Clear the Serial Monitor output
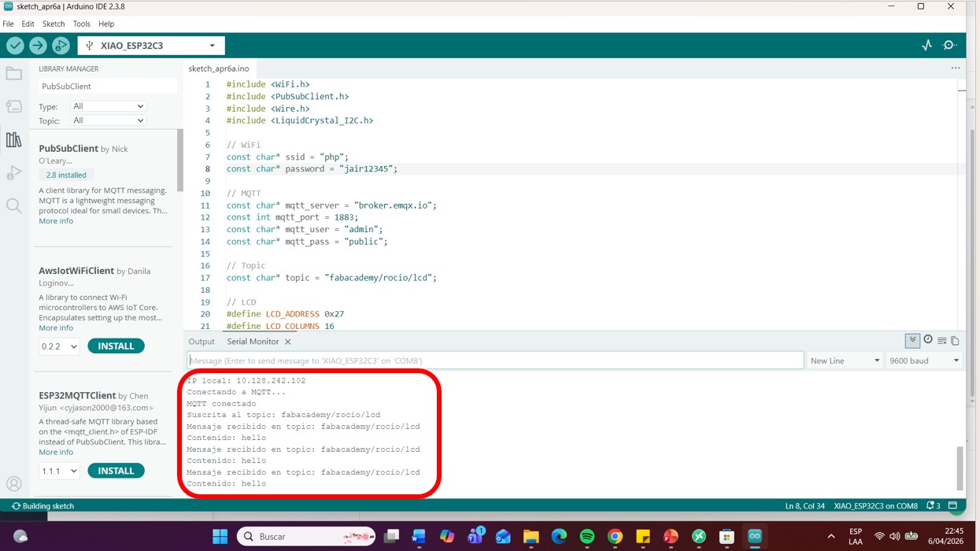 941,341
